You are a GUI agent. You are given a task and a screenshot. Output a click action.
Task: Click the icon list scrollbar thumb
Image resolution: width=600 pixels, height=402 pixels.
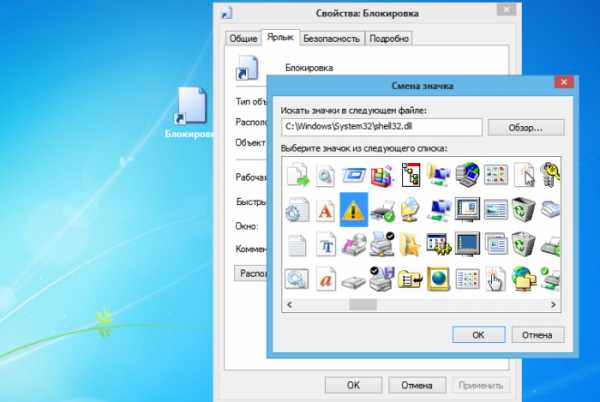[363, 304]
